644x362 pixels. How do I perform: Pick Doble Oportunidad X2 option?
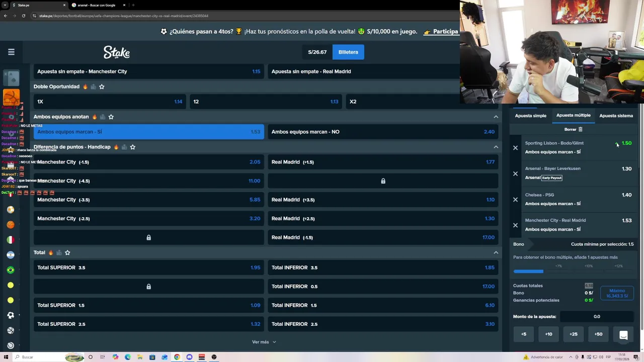(x=422, y=102)
